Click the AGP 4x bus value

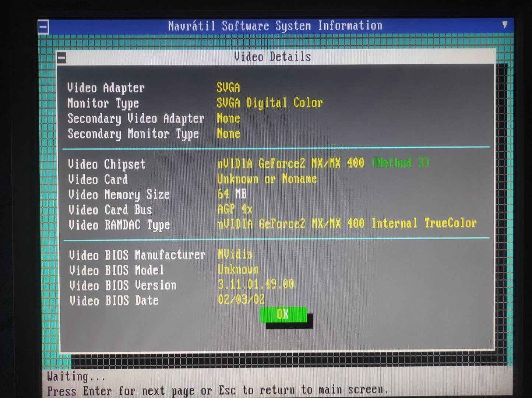click(x=235, y=209)
